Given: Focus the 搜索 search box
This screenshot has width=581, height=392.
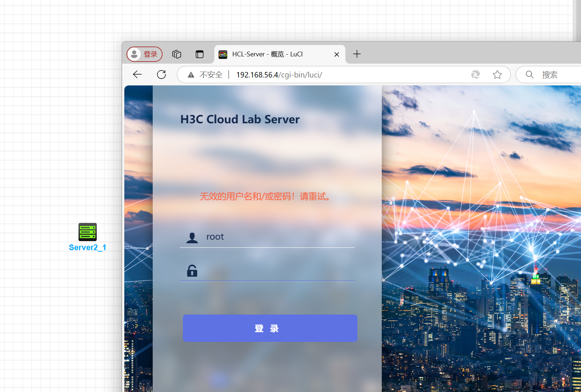Looking at the screenshot, I should 549,75.
